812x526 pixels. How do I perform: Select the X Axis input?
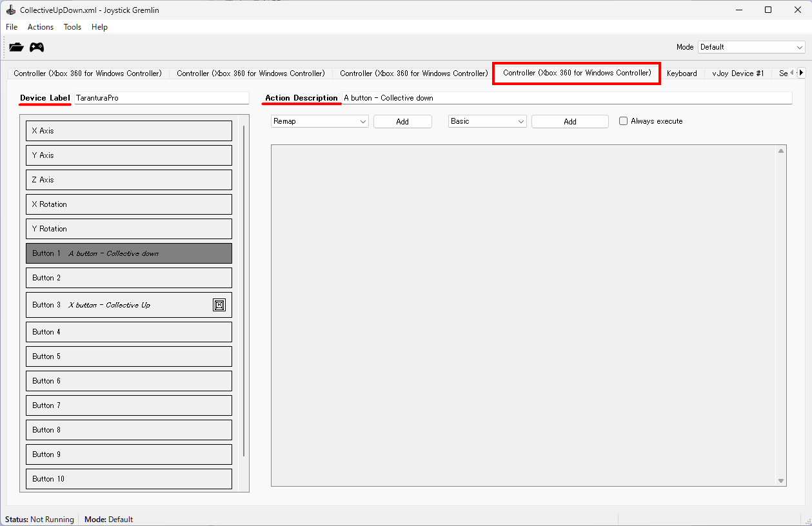point(129,131)
